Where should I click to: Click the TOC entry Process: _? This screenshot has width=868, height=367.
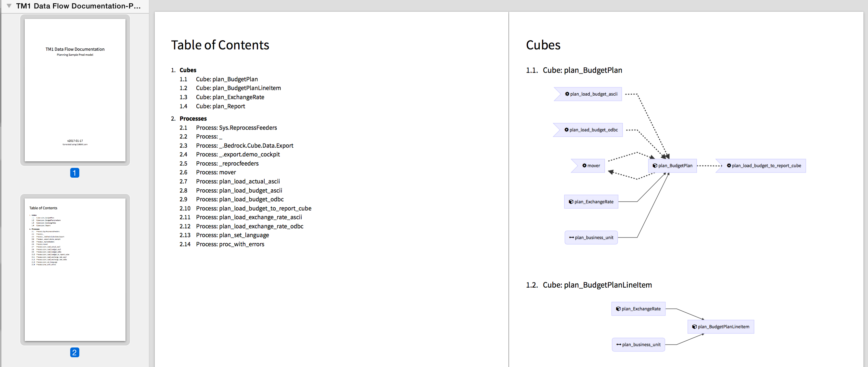[x=209, y=137]
